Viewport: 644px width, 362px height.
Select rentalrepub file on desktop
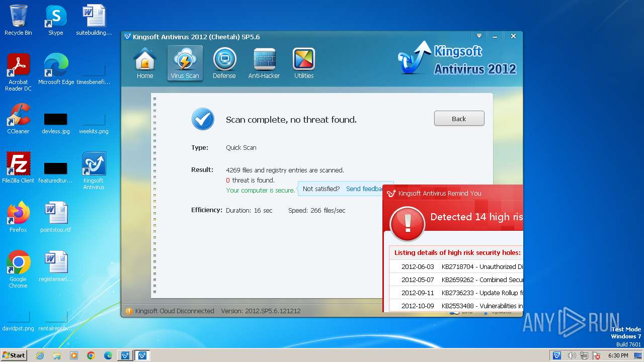[56, 321]
